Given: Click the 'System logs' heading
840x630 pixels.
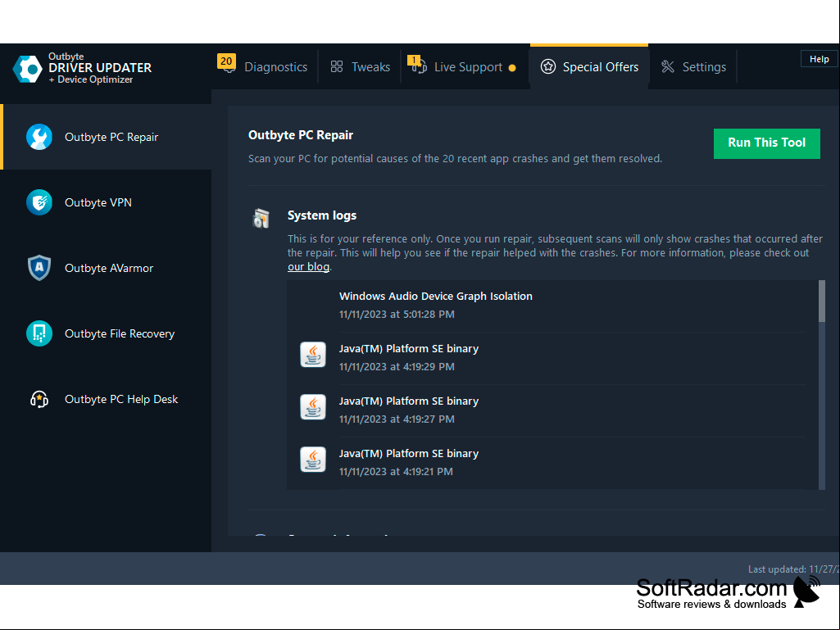Looking at the screenshot, I should pos(322,215).
